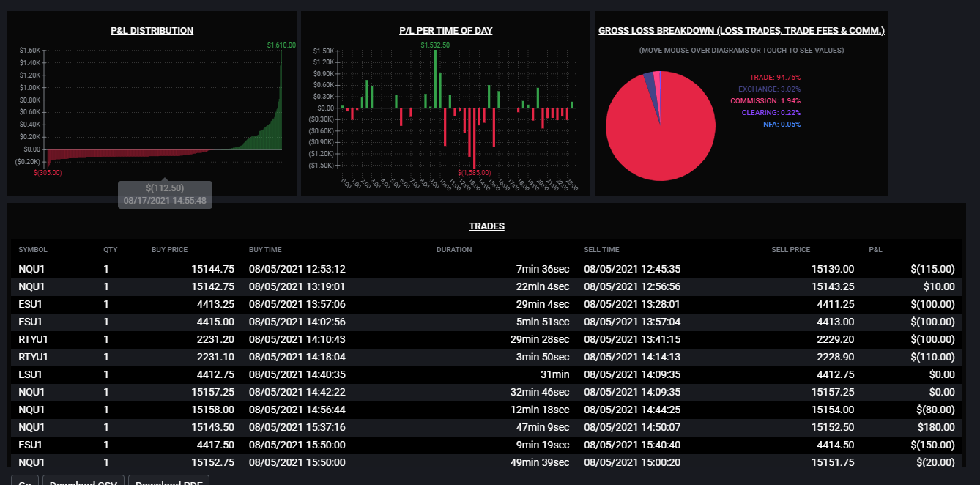980x485 pixels.
Task: Click the $1,610.00 peak label in P&L distribution
Action: tap(281, 45)
